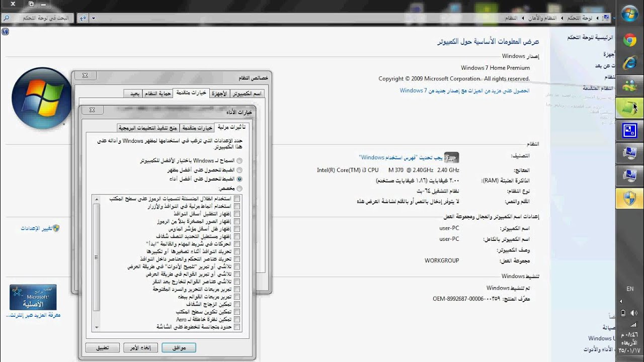Click the green folder taskbar icon
Viewport: 644px width, 362px height.
tap(629, 108)
